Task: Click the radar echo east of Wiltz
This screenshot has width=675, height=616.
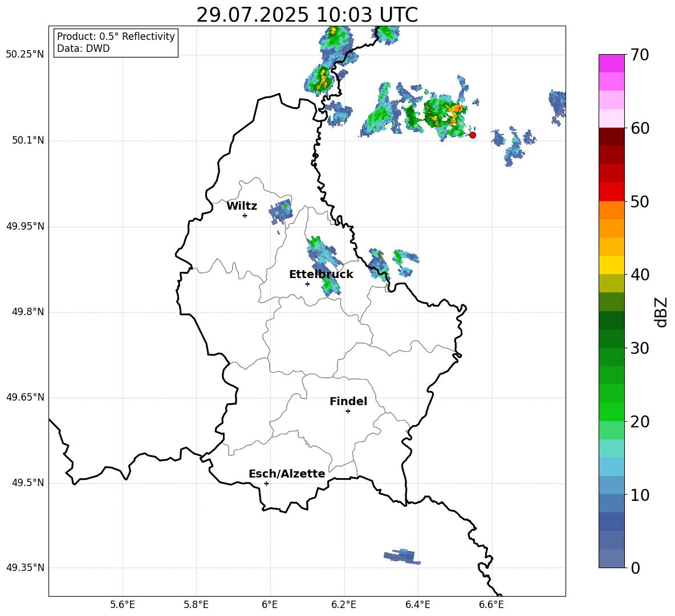Action: coord(281,212)
